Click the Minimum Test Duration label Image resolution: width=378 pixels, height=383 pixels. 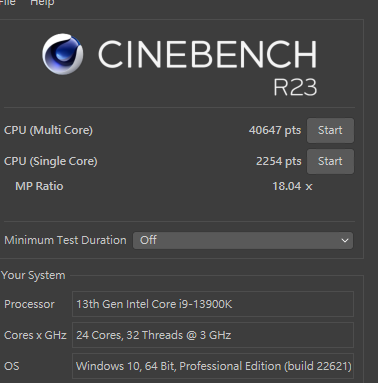(x=65, y=240)
